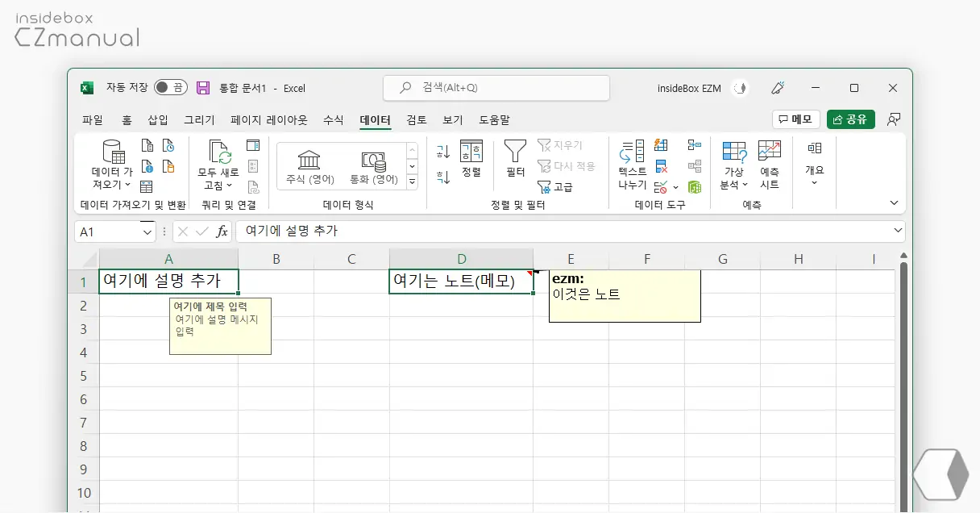Click column header H
The height and width of the screenshot is (513, 980).
point(799,259)
